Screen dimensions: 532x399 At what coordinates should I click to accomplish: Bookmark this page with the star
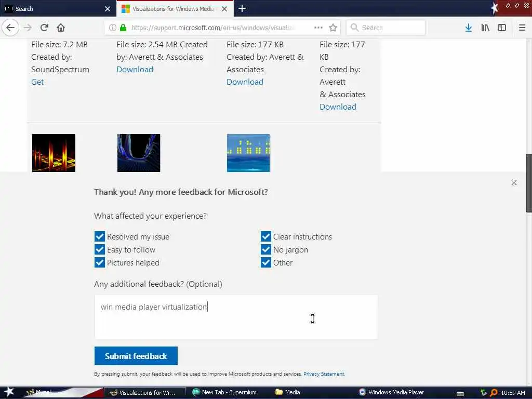pos(333,28)
